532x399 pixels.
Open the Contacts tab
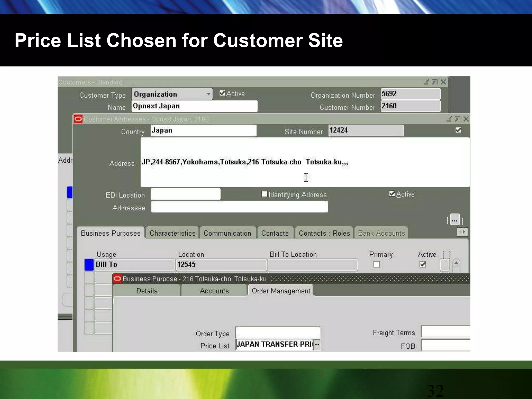(x=275, y=233)
